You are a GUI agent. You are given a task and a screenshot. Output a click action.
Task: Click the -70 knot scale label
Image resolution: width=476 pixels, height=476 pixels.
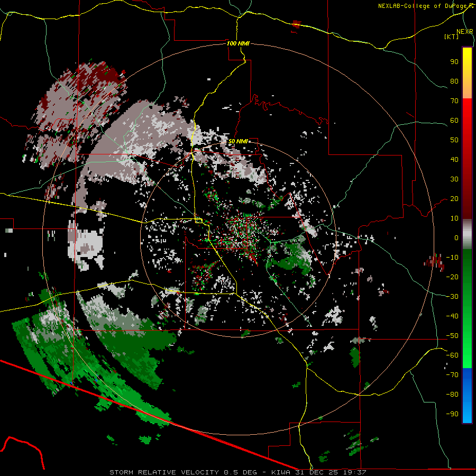click(x=452, y=375)
